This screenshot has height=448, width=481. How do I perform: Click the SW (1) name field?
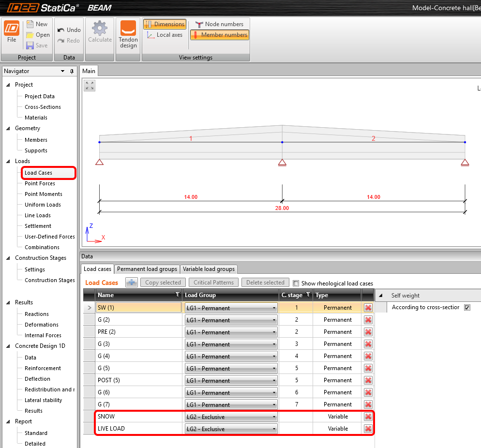139,308
